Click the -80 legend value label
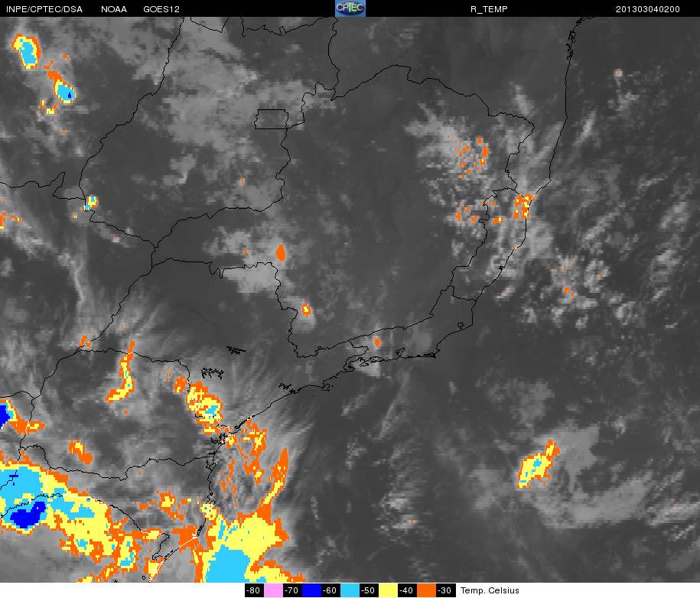Image resolution: width=700 pixels, height=598 pixels. point(254,590)
